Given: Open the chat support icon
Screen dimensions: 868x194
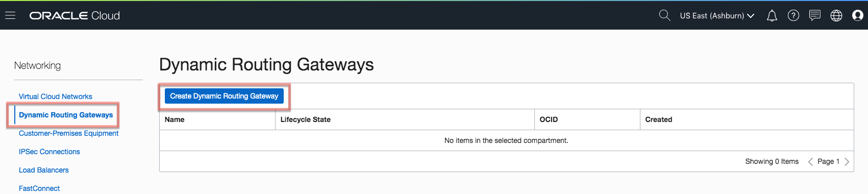Looking at the screenshot, I should click(815, 15).
